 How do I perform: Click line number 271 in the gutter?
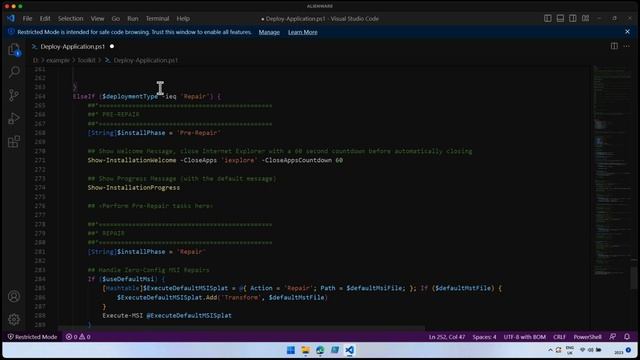pyautogui.click(x=40, y=160)
